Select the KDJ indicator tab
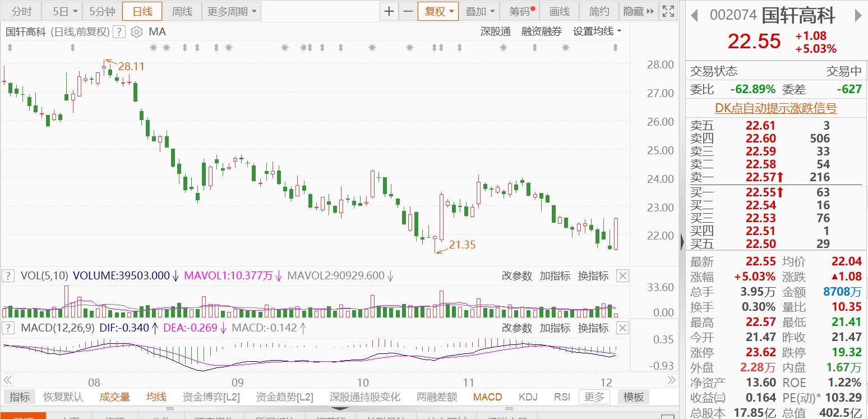Image resolution: width=868 pixels, height=419 pixels. tap(528, 397)
